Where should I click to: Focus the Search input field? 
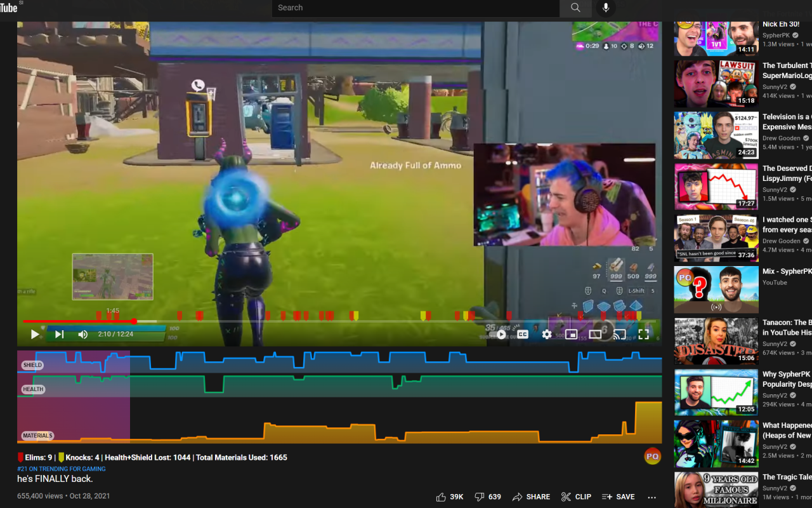tap(416, 8)
